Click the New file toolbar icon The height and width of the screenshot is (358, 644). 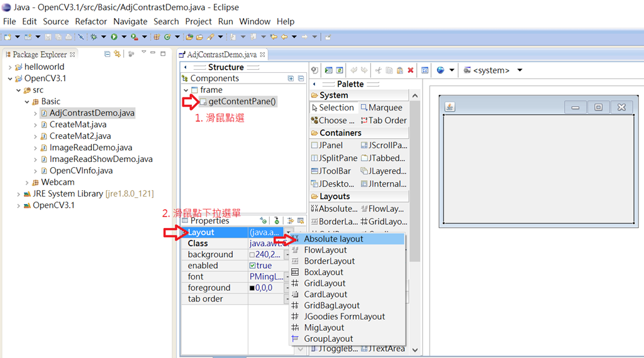(8, 37)
